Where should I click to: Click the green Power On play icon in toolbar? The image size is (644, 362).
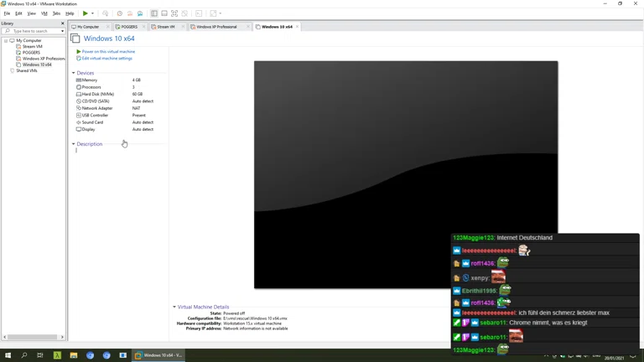(x=85, y=13)
